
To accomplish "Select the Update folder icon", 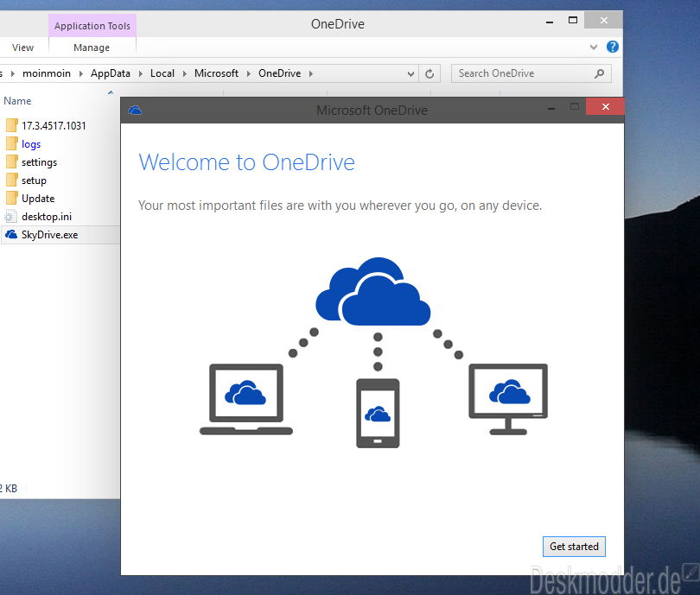I will [12, 198].
